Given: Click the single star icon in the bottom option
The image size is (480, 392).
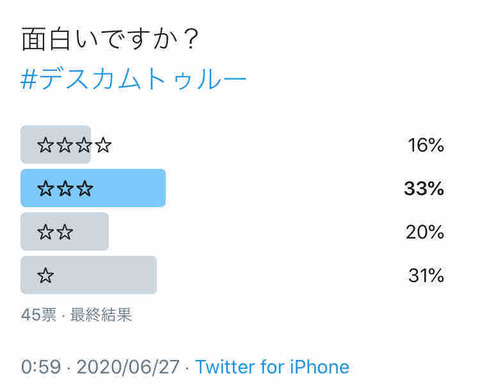Looking at the screenshot, I should click(x=46, y=276).
